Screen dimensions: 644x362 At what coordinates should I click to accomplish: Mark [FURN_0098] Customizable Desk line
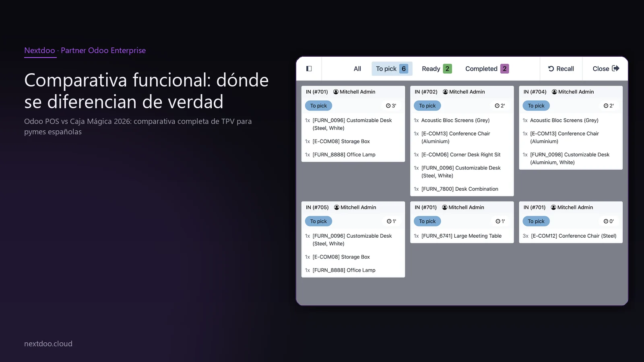[x=571, y=158]
